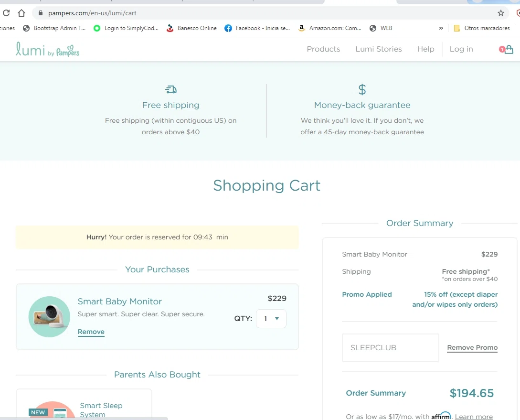Show more bookmarks chevron
The image size is (520, 420).
pos(441,28)
